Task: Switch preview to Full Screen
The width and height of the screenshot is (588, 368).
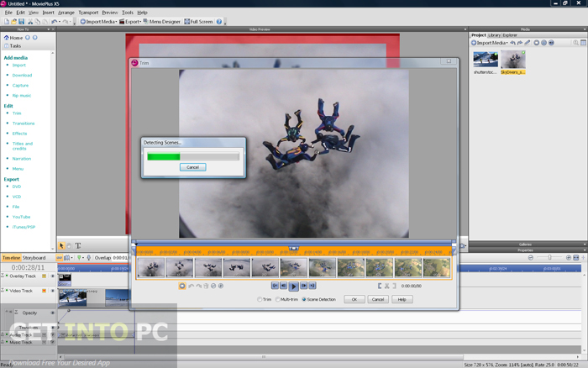Action: coord(198,22)
